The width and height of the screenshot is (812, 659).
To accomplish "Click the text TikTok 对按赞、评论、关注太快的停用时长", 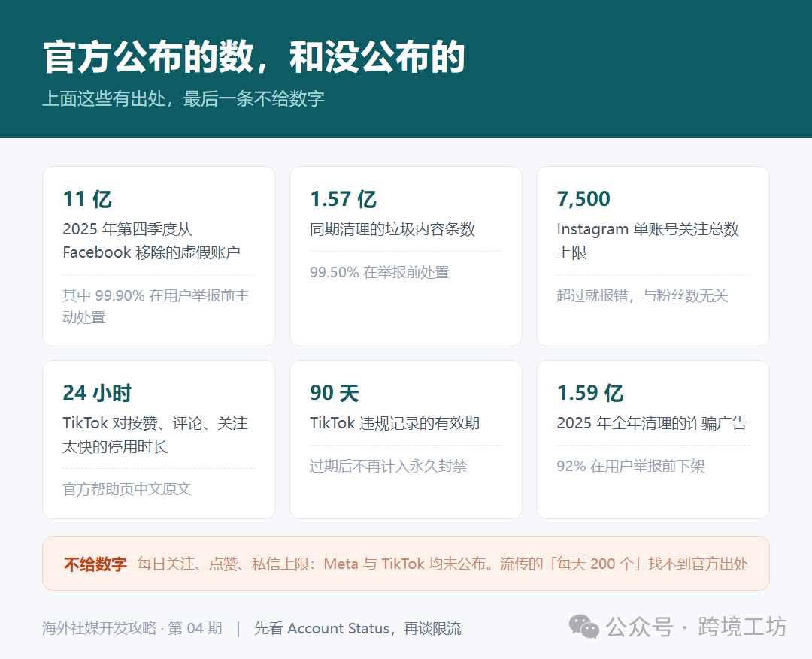I will click(156, 435).
